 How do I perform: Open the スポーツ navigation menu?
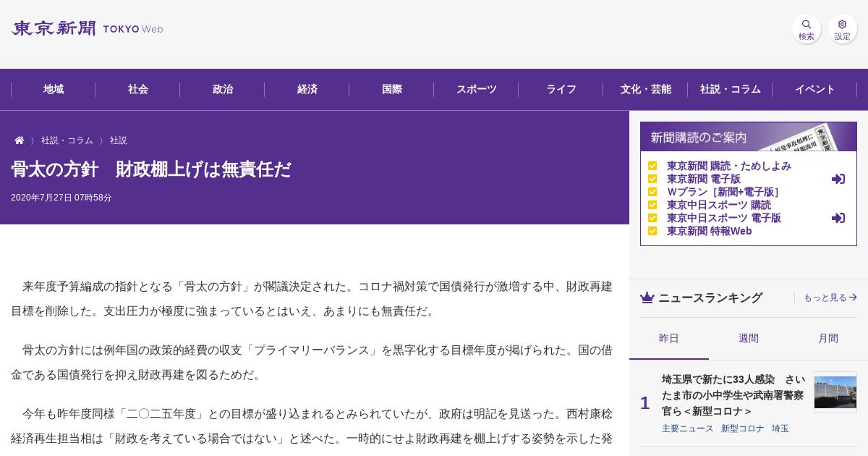point(477,90)
